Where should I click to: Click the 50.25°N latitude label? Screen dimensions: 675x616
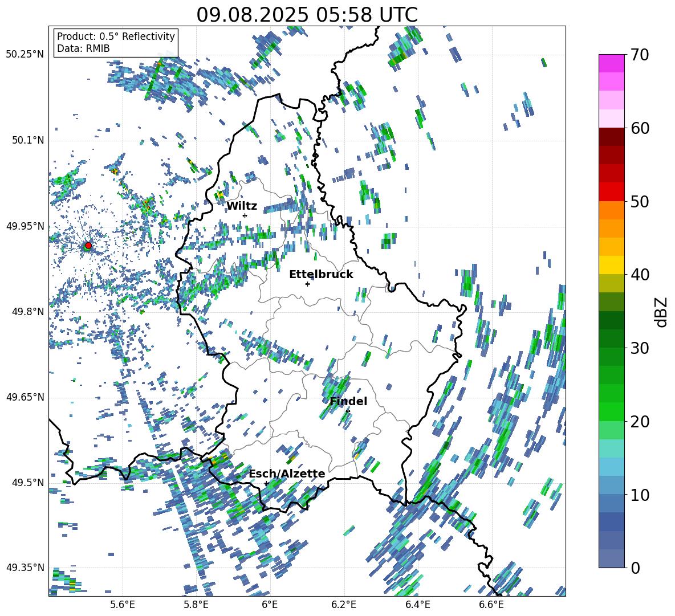(25, 55)
